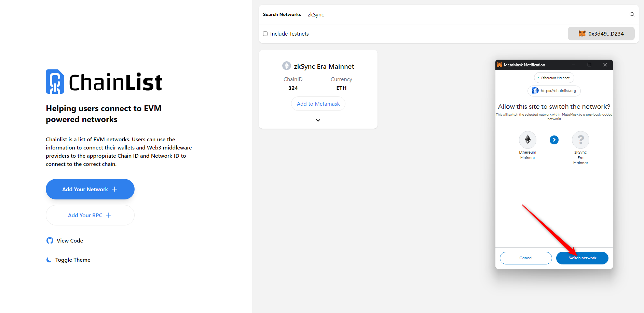Click the moon icon for theme toggle

[x=49, y=260]
